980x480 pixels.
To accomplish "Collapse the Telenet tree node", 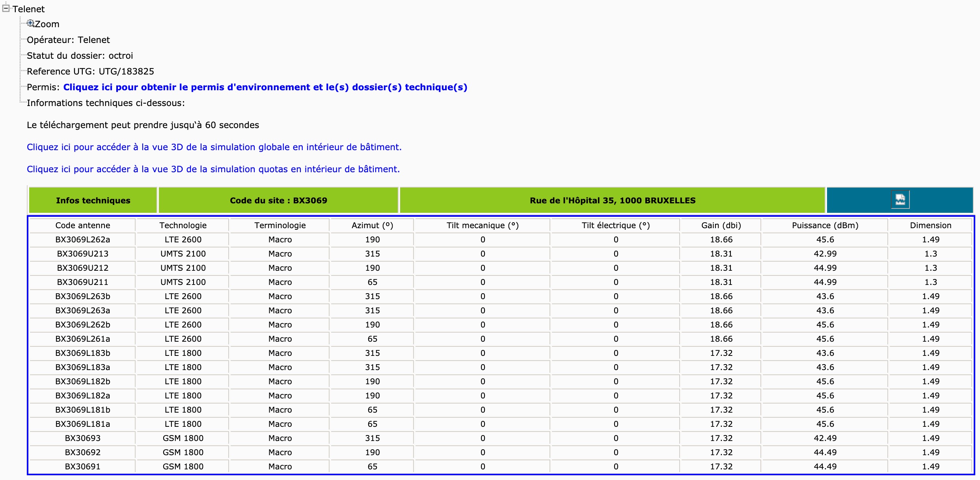I will 6,8.
